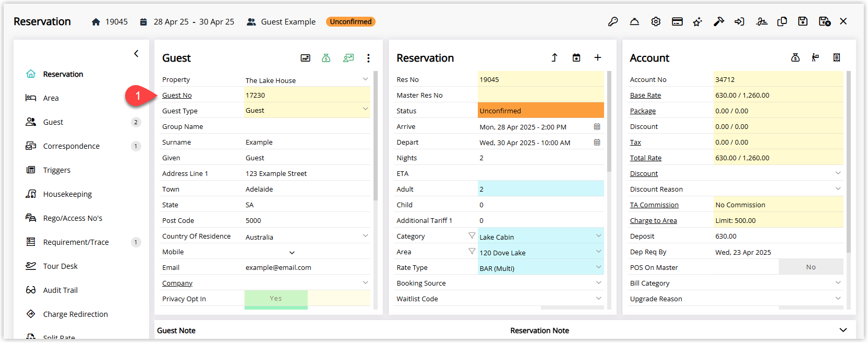868x343 pixels.
Task: Click the credit card icon in top toolbar
Action: [x=677, y=21]
